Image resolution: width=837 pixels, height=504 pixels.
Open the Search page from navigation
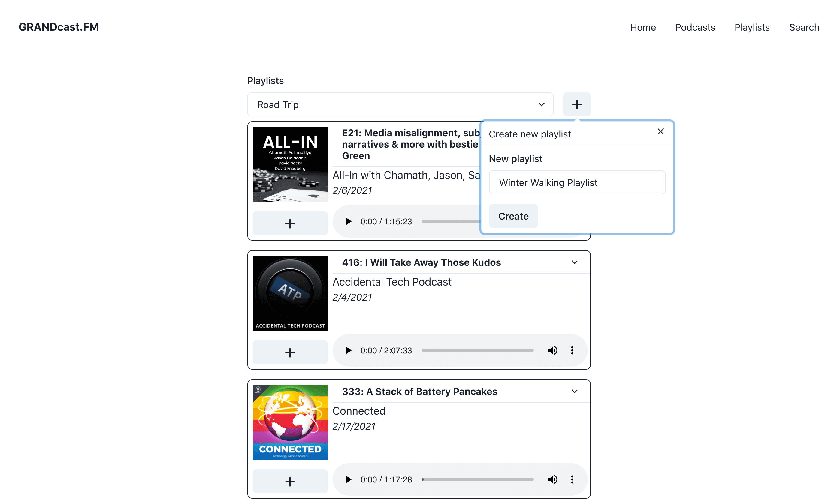click(x=804, y=27)
